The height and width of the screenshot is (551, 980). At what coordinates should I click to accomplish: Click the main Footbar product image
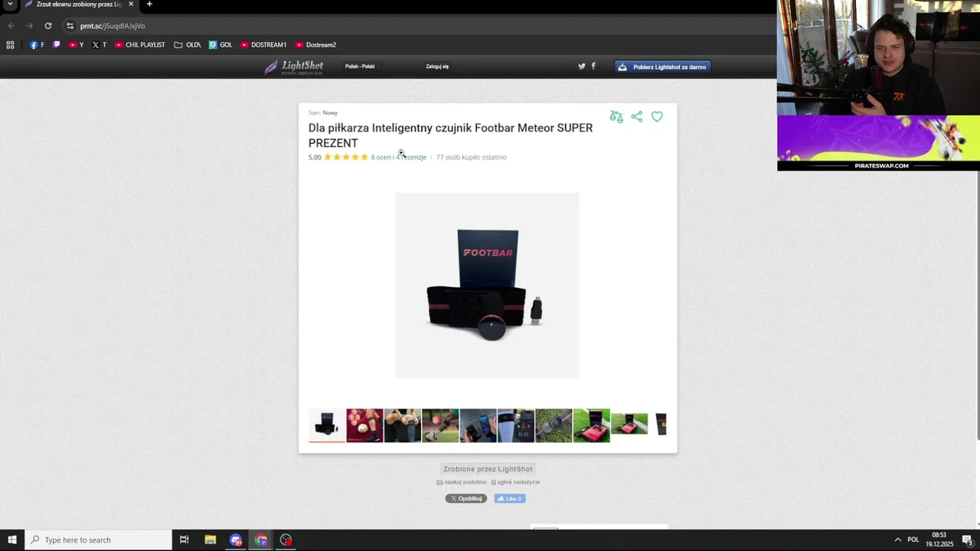[487, 285]
